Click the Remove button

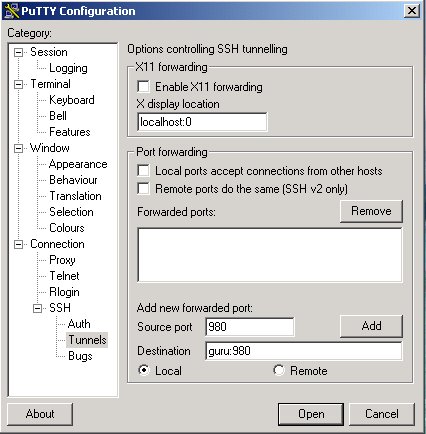(x=371, y=211)
